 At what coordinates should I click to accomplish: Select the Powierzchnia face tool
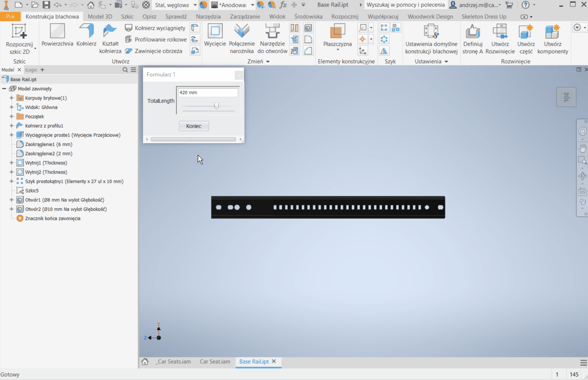point(57,36)
